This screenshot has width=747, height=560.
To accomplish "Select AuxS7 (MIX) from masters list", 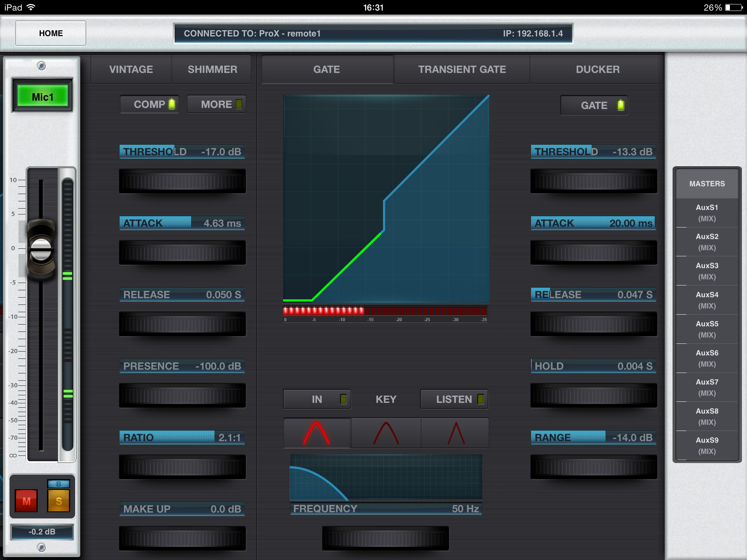I will coord(707,387).
